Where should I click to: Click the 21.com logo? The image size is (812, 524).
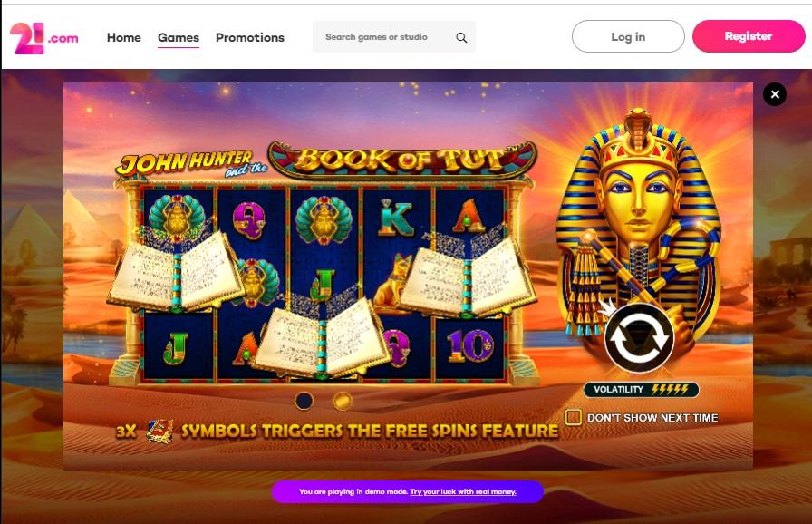44,38
